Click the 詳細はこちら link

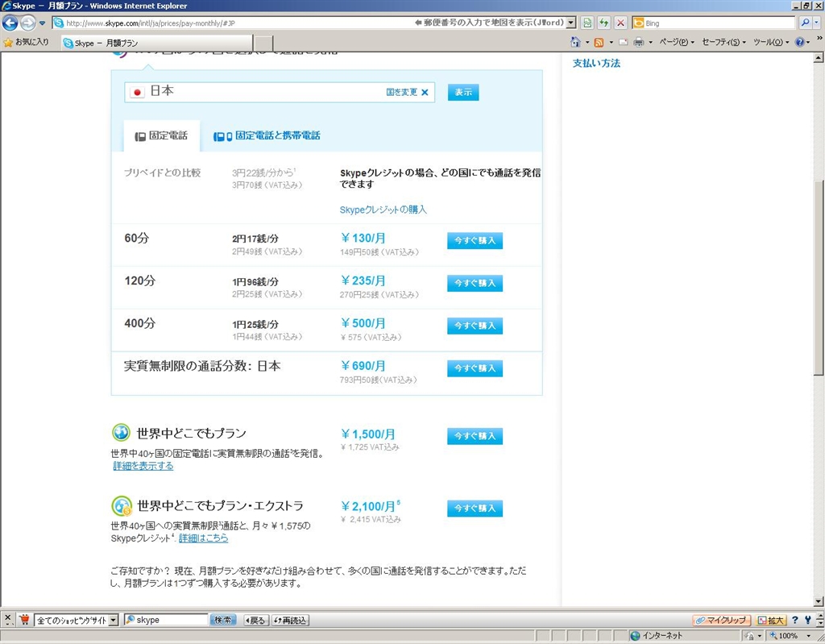pyautogui.click(x=203, y=538)
